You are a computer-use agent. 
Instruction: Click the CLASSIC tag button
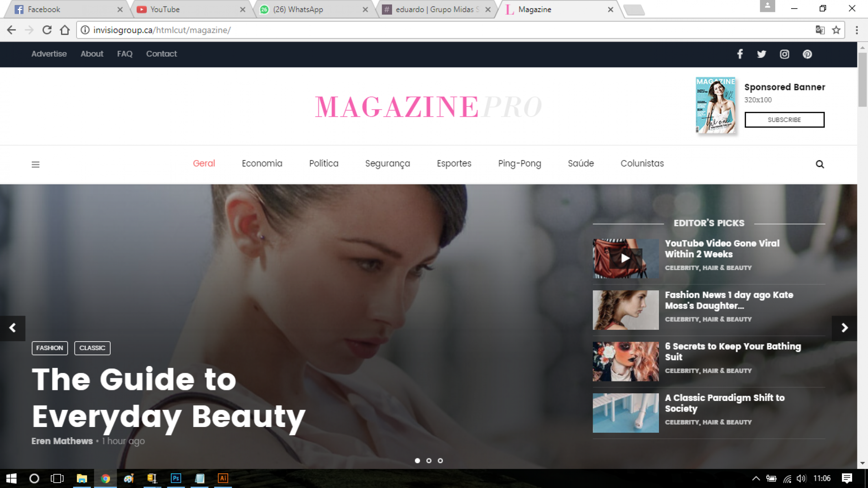[x=92, y=348]
